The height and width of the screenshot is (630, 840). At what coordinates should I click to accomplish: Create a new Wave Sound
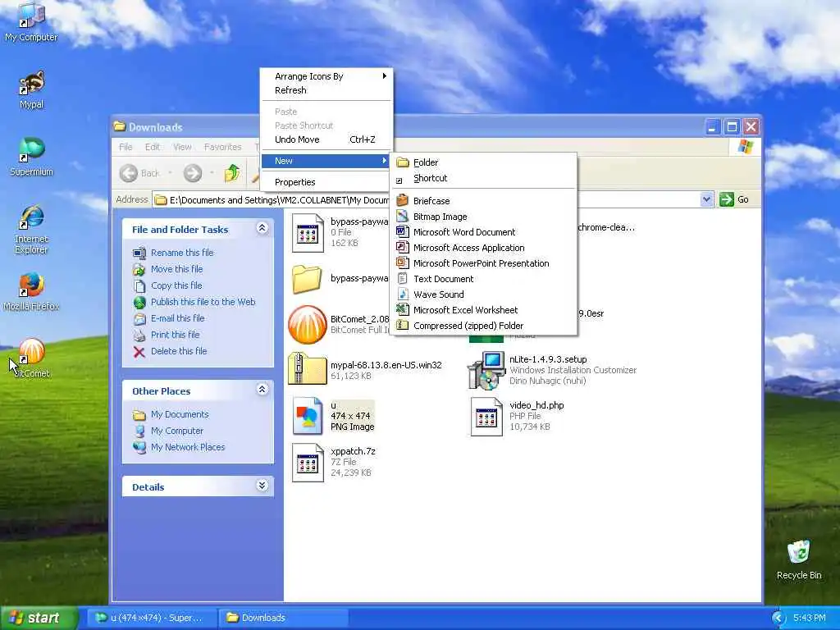click(x=484, y=294)
